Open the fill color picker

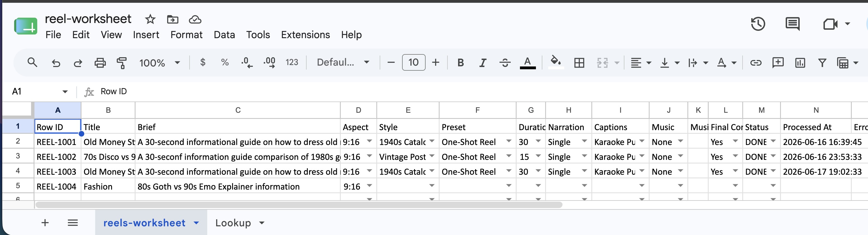(556, 63)
